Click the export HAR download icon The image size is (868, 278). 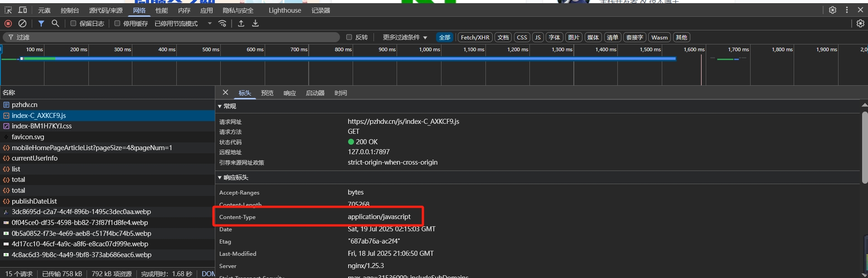click(256, 24)
